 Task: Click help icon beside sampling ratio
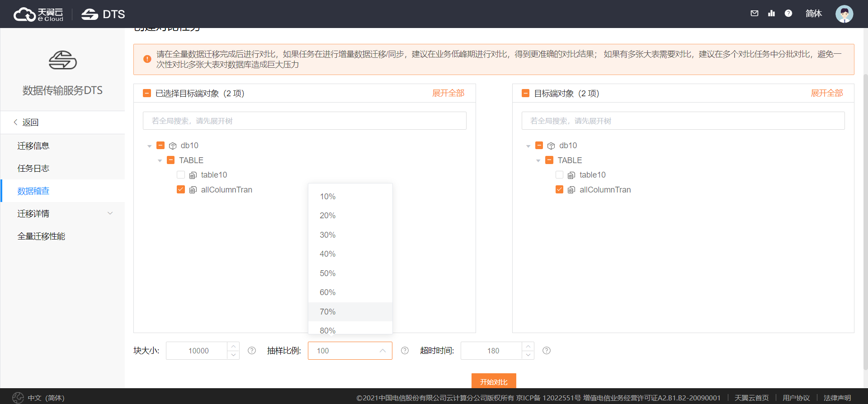405,351
